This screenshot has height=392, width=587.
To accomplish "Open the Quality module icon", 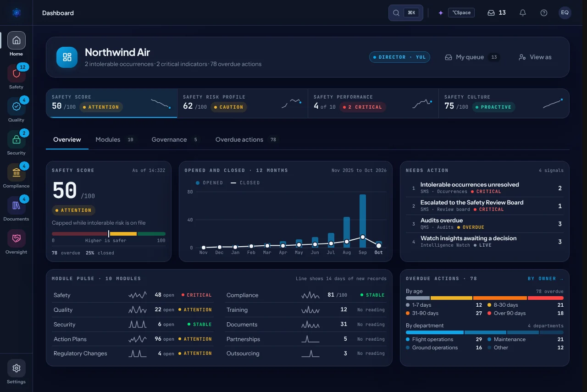I will 16,106.
